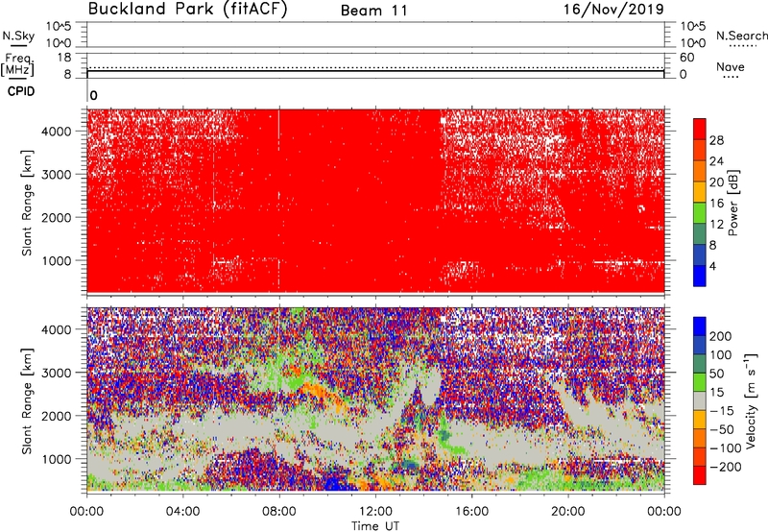Image resolution: width=768 pixels, height=532 pixels.
Task: Click the 28 label on power colorbar
Action: pyautogui.click(x=716, y=140)
